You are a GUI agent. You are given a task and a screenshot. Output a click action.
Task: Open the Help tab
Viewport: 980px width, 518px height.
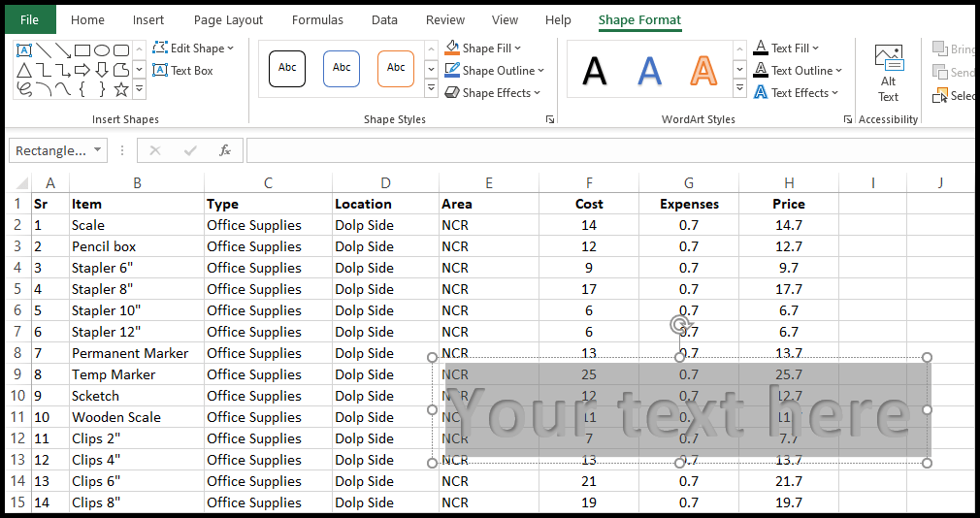pyautogui.click(x=558, y=20)
